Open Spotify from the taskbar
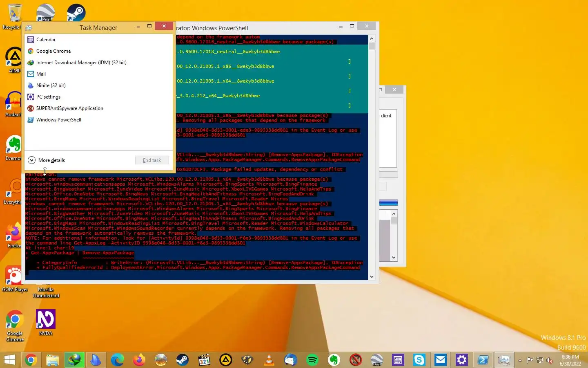The height and width of the screenshot is (368, 588). pos(312,360)
